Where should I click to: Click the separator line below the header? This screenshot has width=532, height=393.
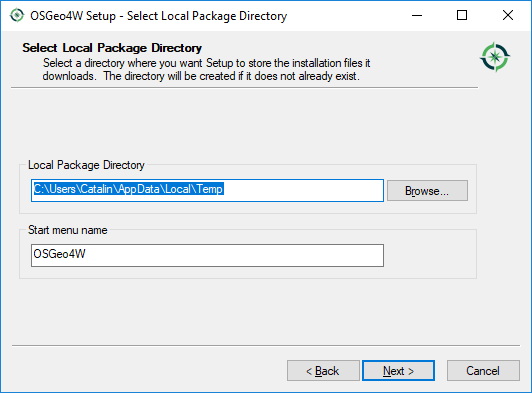coord(244,88)
